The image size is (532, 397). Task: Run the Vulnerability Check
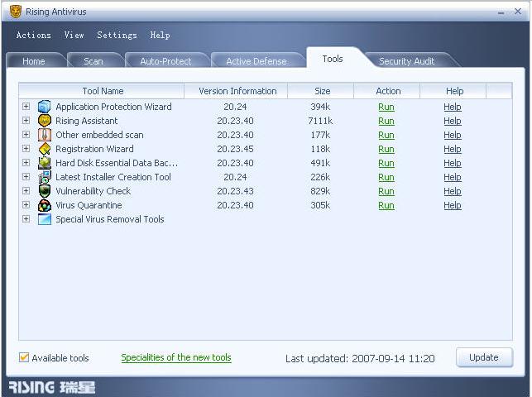click(x=386, y=191)
